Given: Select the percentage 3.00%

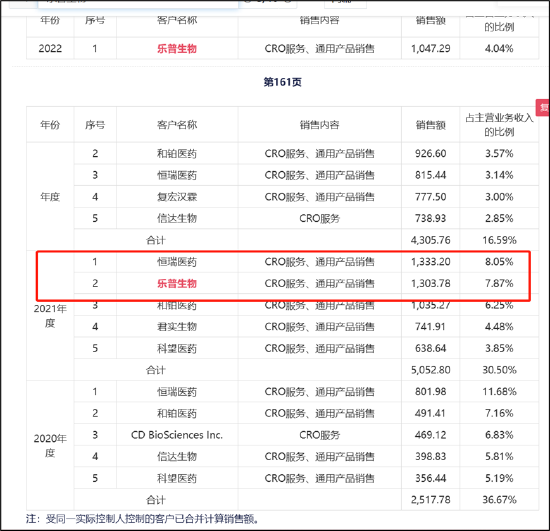Looking at the screenshot, I should click(499, 197).
